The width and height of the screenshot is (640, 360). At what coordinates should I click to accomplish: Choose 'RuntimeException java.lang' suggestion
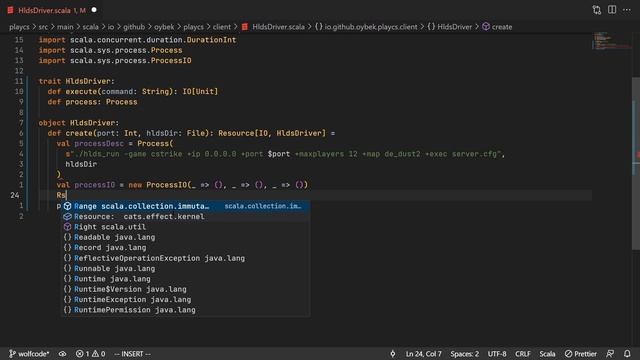[186, 300]
